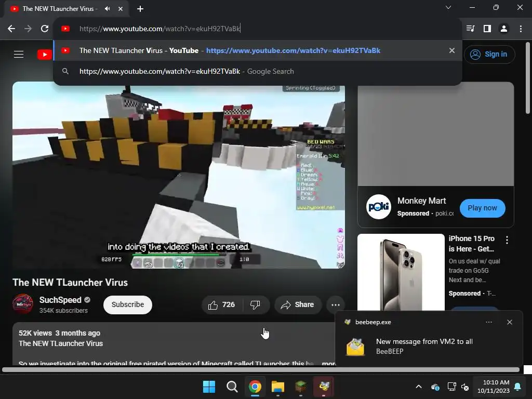Open the muted volume tray icon

click(x=465, y=387)
